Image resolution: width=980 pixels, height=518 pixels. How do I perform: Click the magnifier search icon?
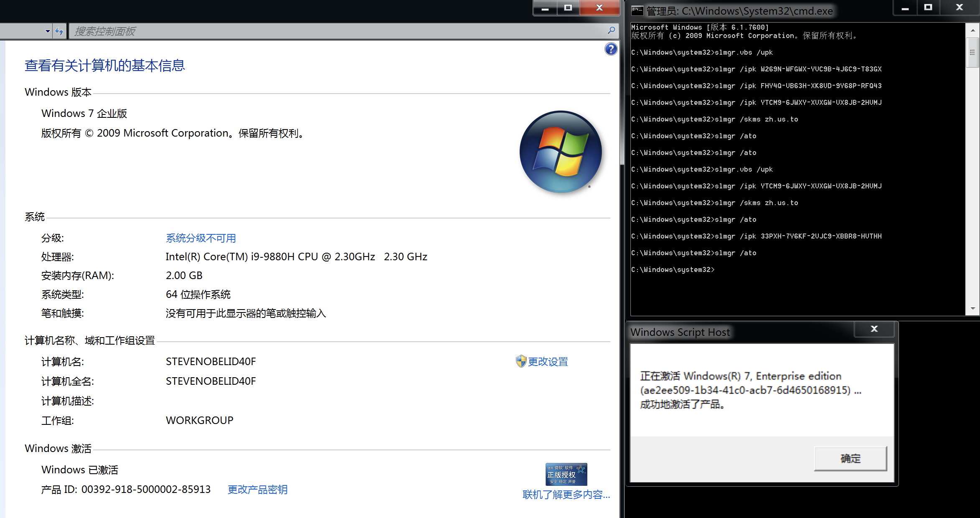(x=611, y=30)
